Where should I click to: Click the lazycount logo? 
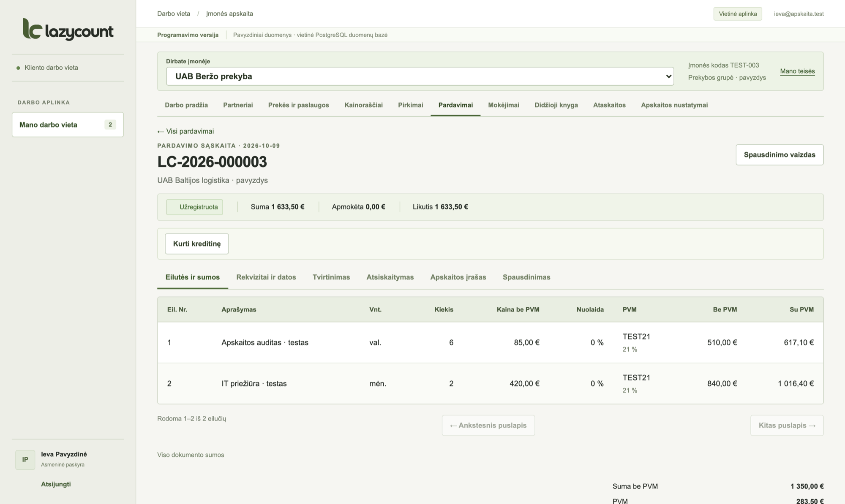pyautogui.click(x=68, y=30)
